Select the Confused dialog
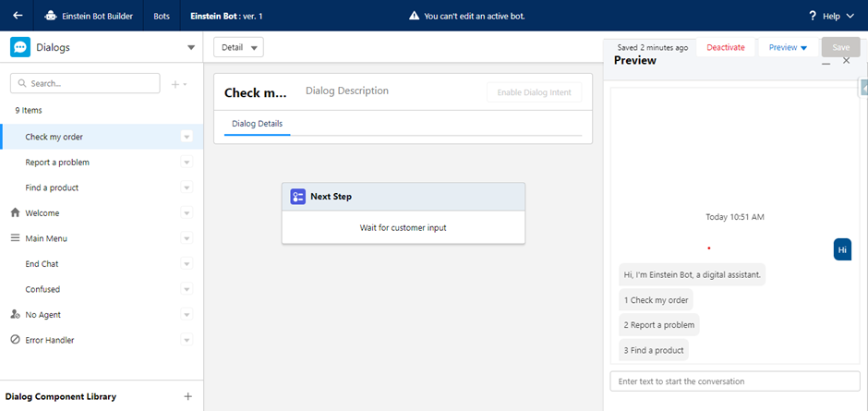This screenshot has height=411, width=868. tap(102, 290)
